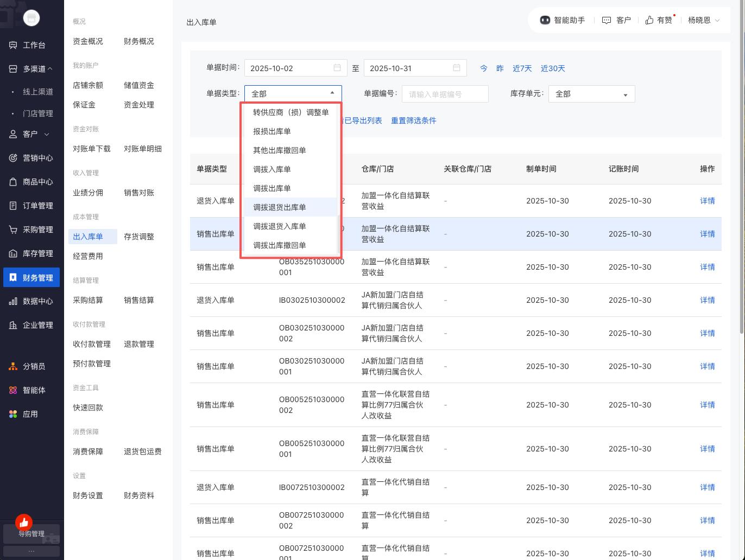Open calendar icon in start date field
Image resolution: width=745 pixels, height=560 pixels.
(x=337, y=68)
